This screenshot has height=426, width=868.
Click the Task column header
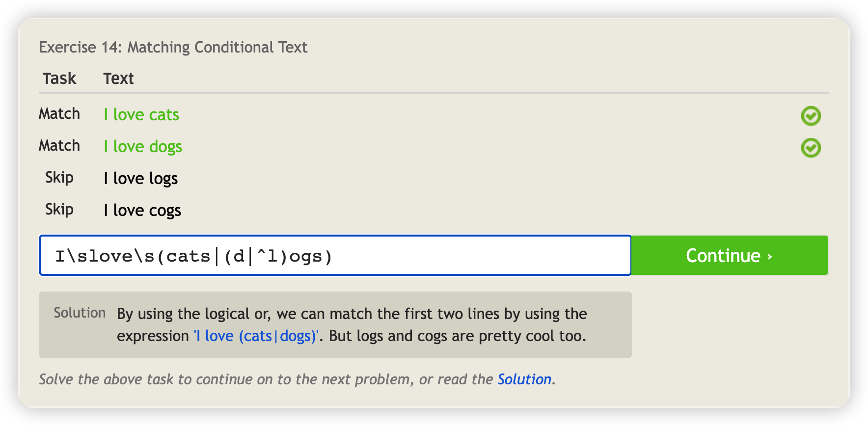[x=59, y=79]
